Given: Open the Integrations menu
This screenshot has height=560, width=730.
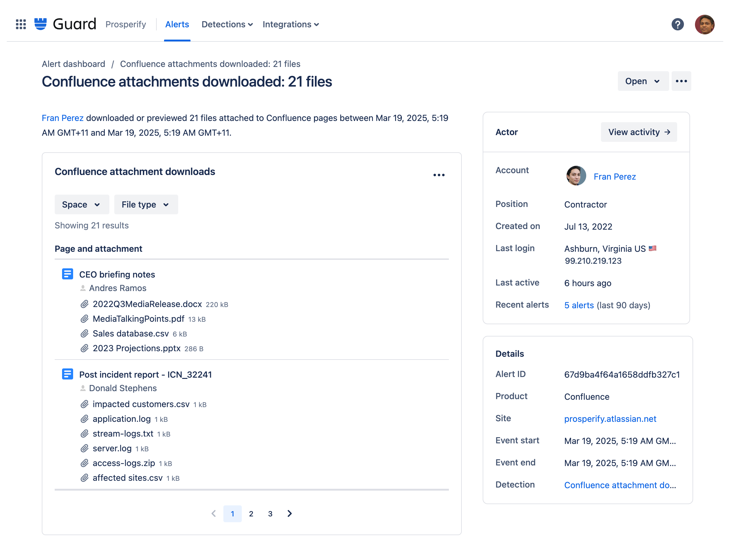Looking at the screenshot, I should point(290,24).
